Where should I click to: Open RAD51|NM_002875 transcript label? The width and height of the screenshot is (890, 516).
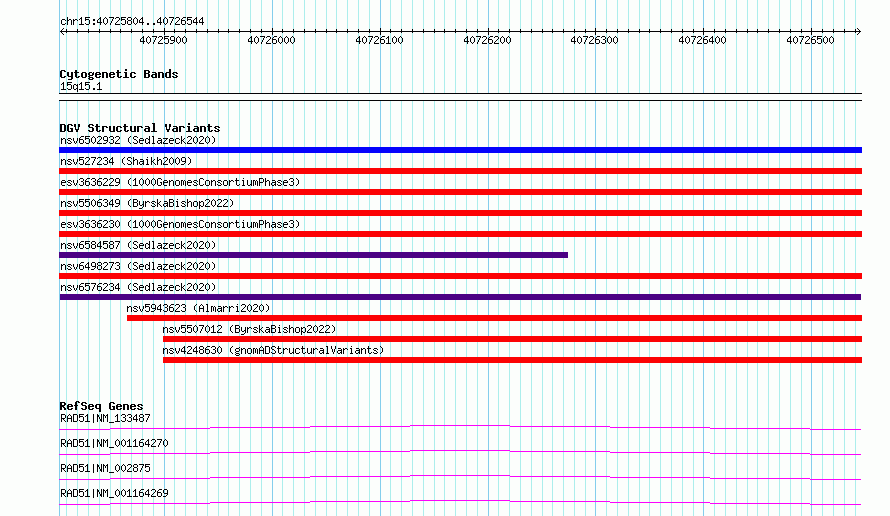105,468
